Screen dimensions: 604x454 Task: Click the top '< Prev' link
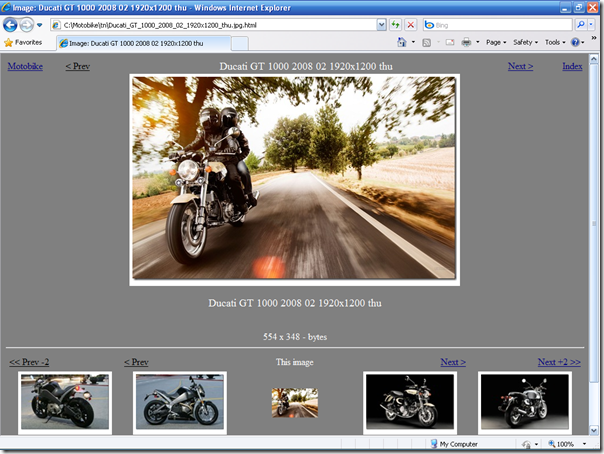[77, 66]
